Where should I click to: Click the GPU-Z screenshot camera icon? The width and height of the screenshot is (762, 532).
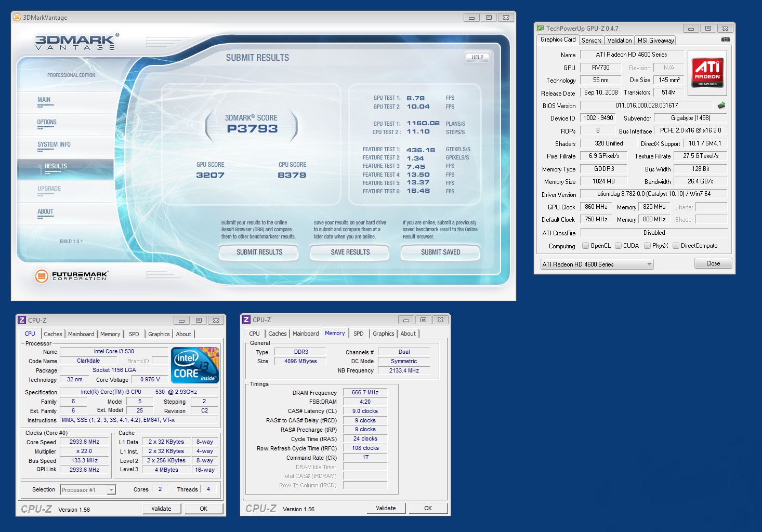click(725, 39)
